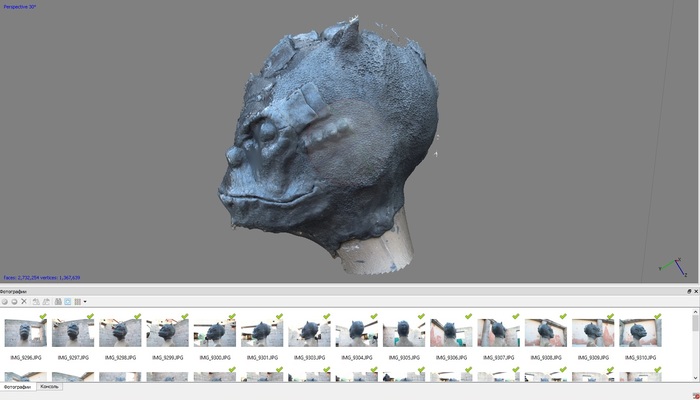Select the IMG_9308.JPG photo thumbnail

point(545,333)
